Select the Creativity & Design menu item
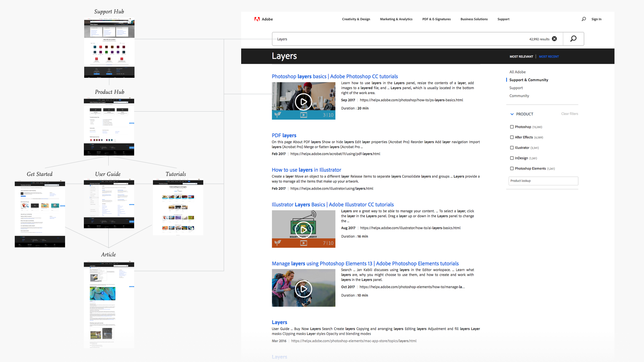644x362 pixels. point(356,19)
